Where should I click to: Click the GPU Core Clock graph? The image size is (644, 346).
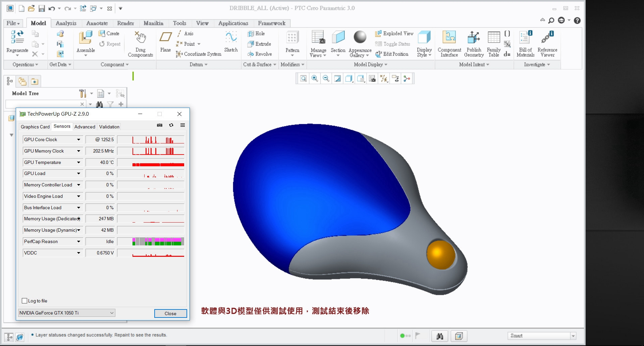point(151,139)
